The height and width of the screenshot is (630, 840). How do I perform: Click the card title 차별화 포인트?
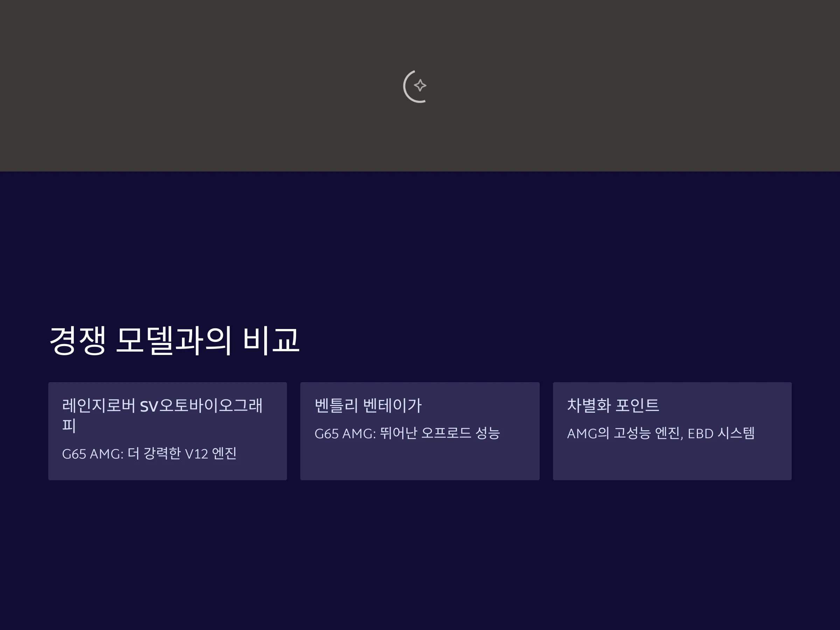[612, 405]
